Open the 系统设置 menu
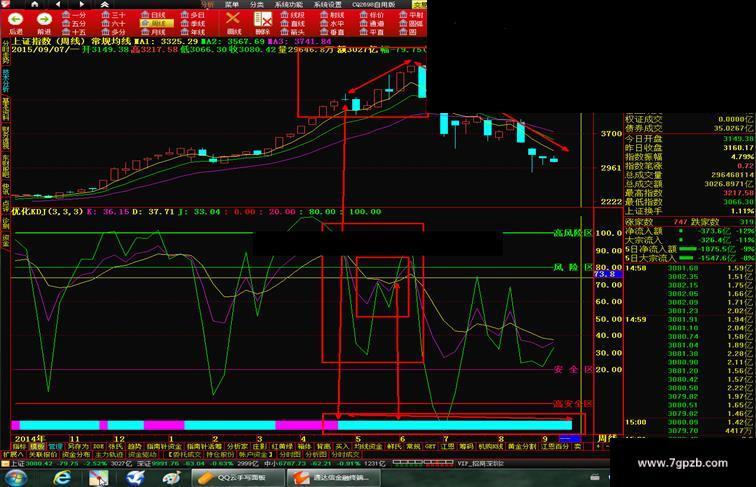The height and width of the screenshot is (487, 756). click(x=327, y=4)
